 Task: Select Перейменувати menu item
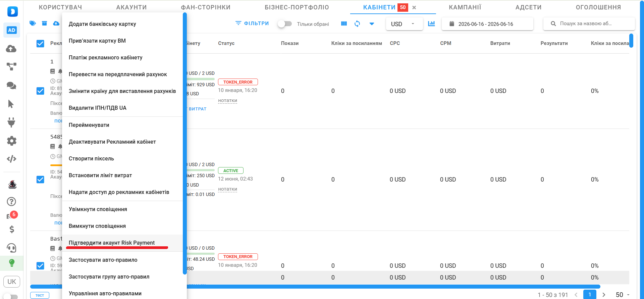click(122, 125)
